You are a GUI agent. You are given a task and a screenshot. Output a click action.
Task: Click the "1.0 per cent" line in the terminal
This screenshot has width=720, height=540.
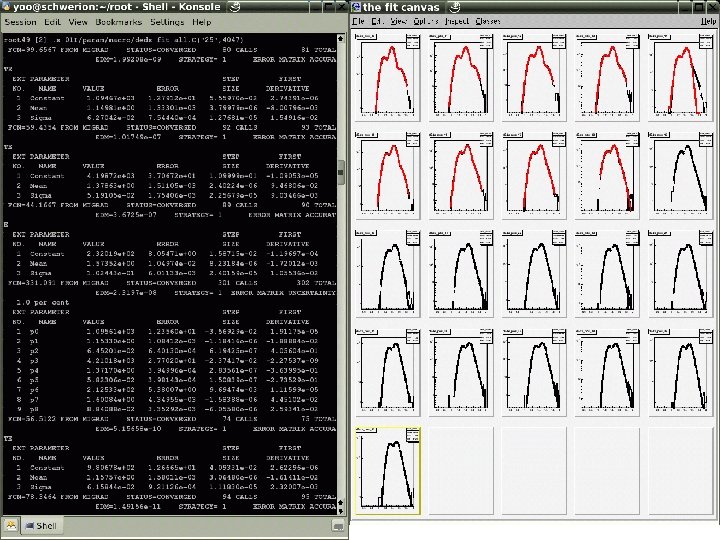tap(43, 303)
